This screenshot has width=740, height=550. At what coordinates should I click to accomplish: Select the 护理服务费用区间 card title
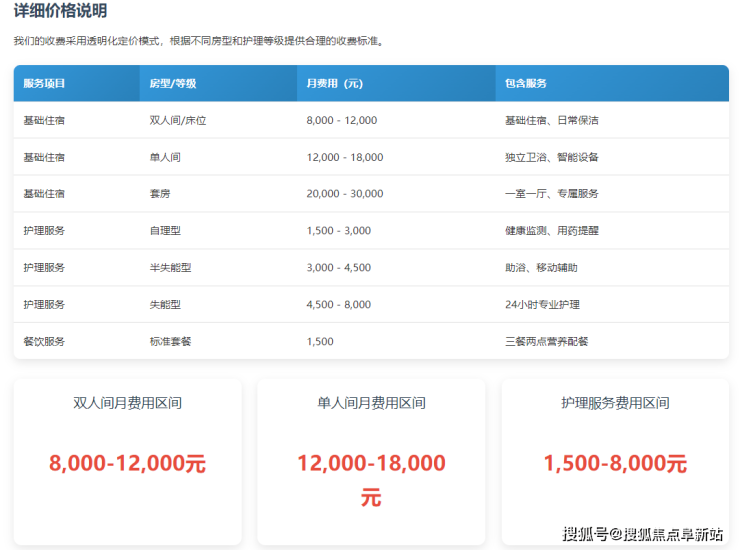(615, 403)
